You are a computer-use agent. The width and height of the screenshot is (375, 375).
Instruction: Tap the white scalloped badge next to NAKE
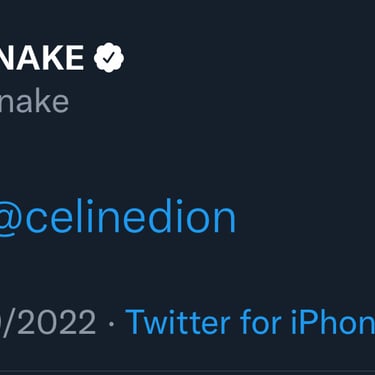click(109, 57)
